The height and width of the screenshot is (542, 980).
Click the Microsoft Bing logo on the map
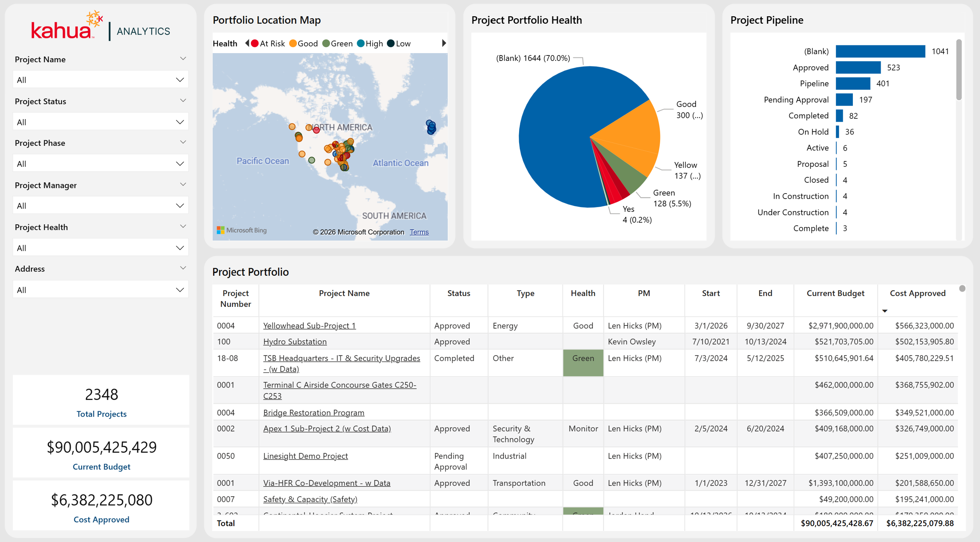242,230
